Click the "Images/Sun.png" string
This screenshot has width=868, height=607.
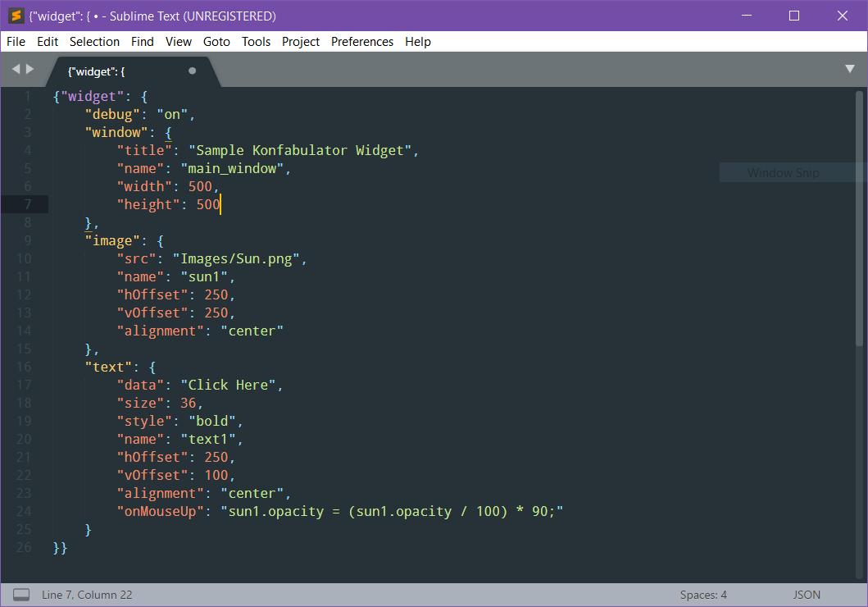point(236,258)
